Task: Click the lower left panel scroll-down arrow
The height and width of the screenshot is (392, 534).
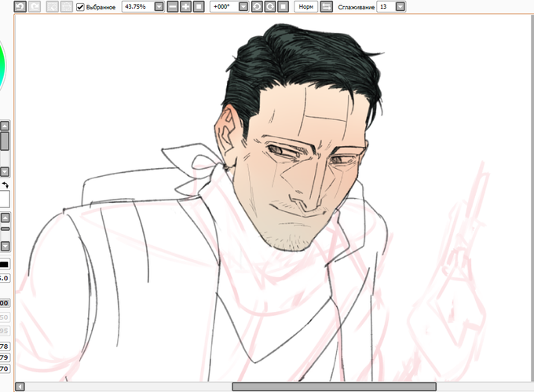Action: tap(5, 246)
